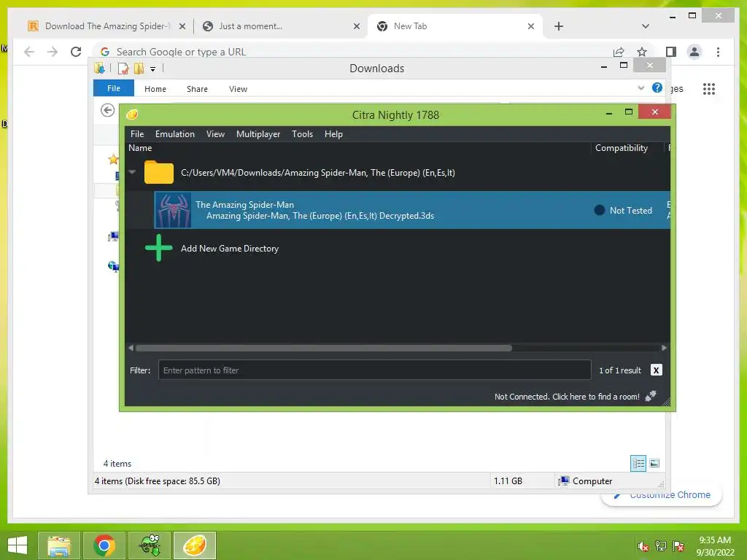
Task: Switch to large icons view in Downloads
Action: click(x=654, y=463)
